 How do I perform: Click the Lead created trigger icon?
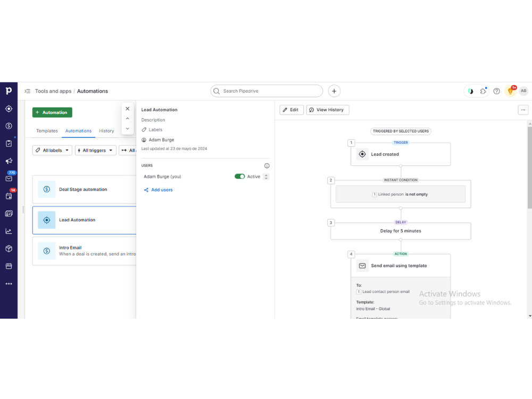click(x=362, y=154)
